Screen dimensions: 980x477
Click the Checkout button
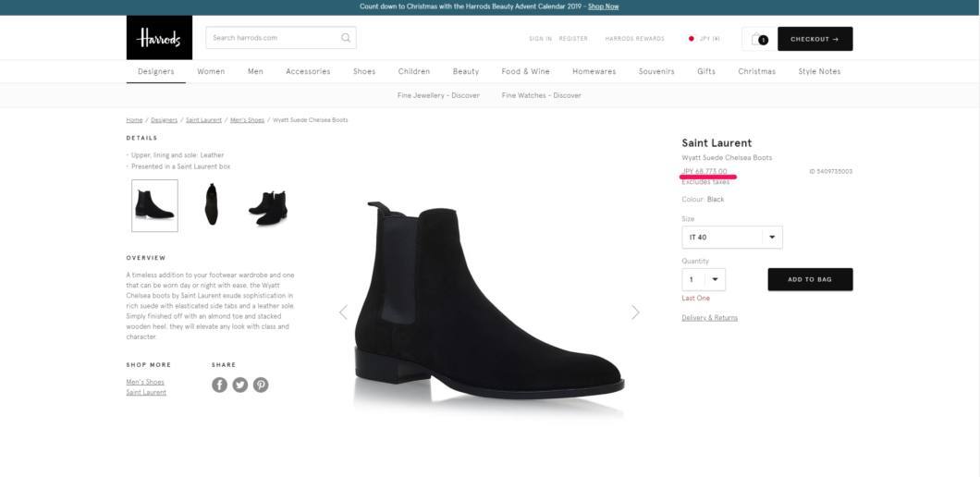pyautogui.click(x=815, y=39)
